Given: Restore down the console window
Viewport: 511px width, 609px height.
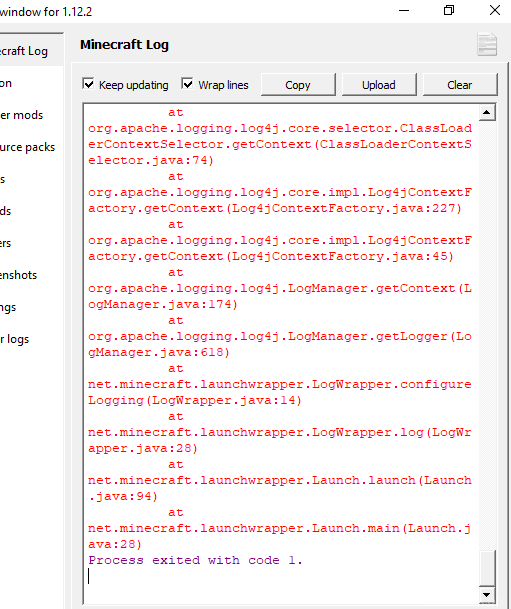Looking at the screenshot, I should click(x=449, y=10).
